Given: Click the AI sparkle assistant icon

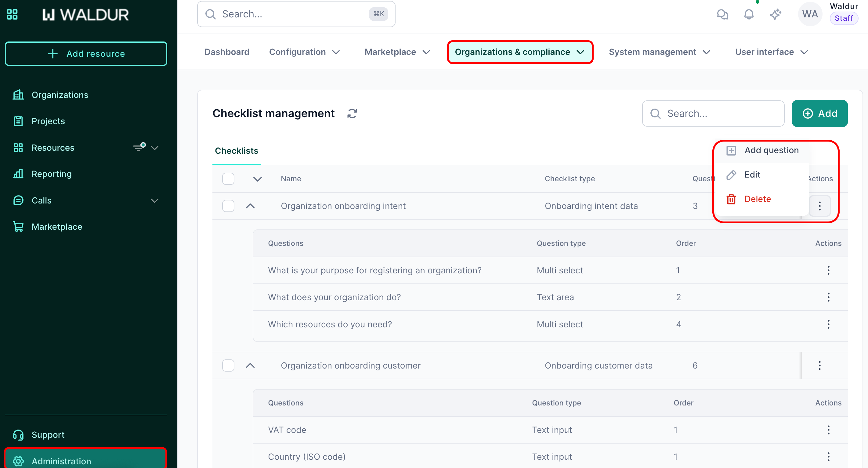Looking at the screenshot, I should coord(775,14).
